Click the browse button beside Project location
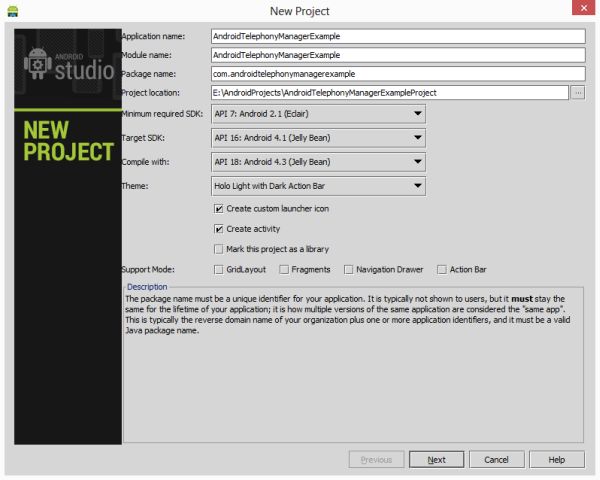Viewport: 600px width, 480px height. [x=578, y=93]
